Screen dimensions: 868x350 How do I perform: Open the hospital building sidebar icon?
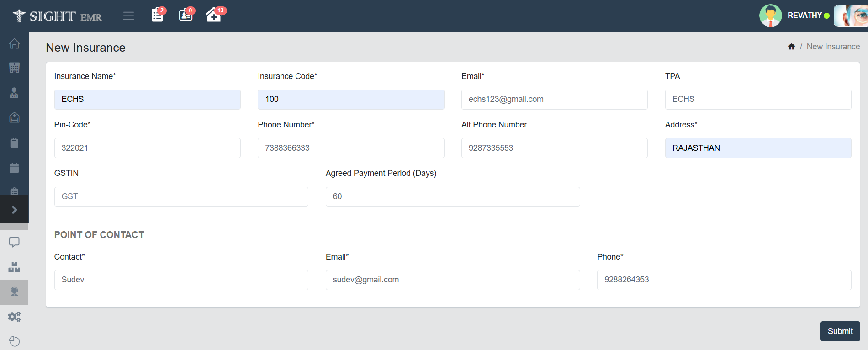(14, 68)
